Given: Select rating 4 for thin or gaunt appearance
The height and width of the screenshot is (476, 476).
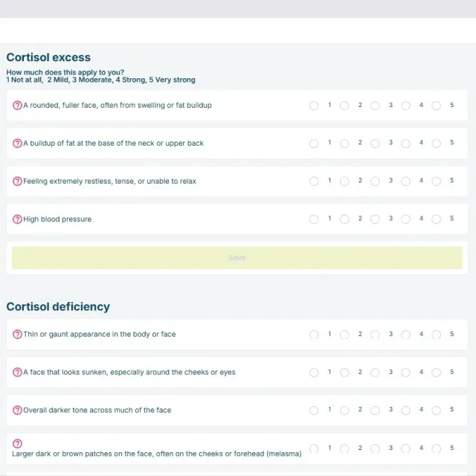Looking at the screenshot, I should pyautogui.click(x=405, y=335).
